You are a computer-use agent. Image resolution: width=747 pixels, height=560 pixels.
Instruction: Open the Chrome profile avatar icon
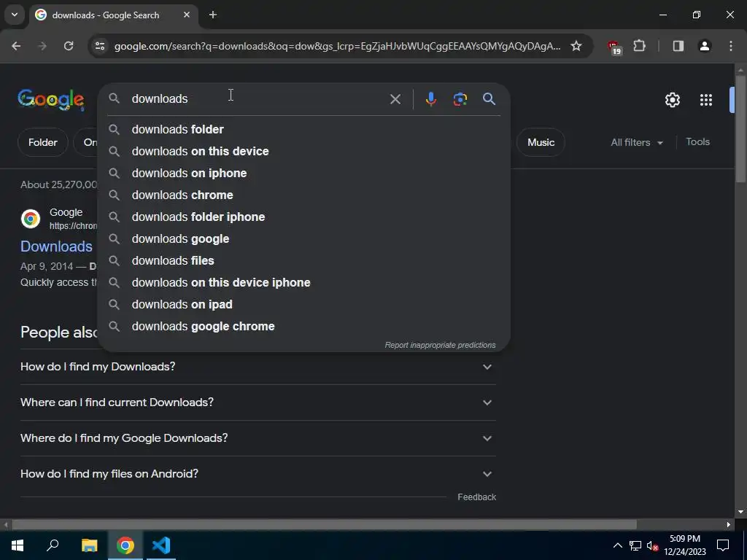[x=704, y=46]
